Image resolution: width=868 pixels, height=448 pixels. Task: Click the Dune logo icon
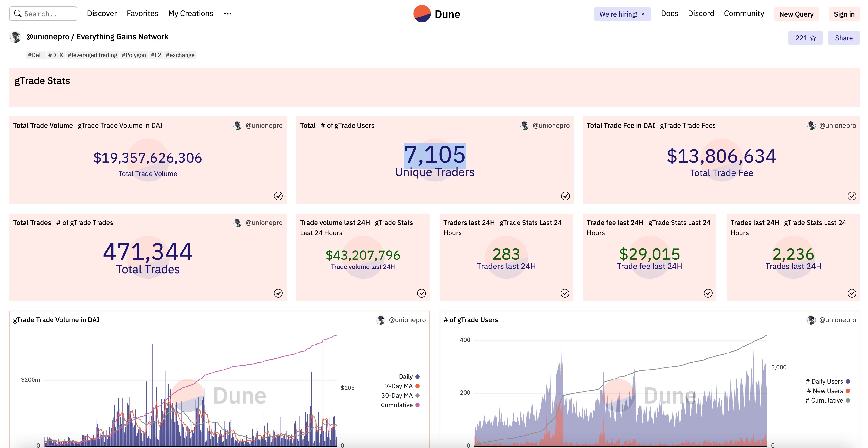click(x=422, y=14)
